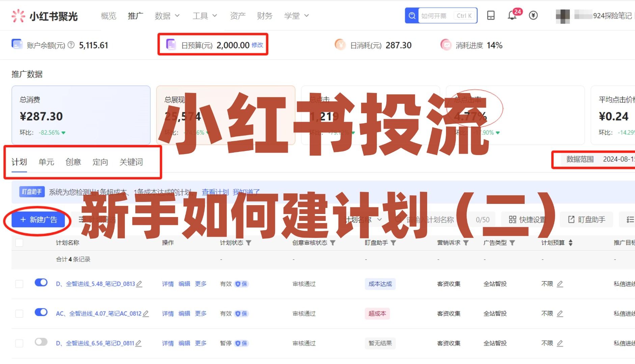
Task: Click the help icon beside 账户余额
Action: 71,45
